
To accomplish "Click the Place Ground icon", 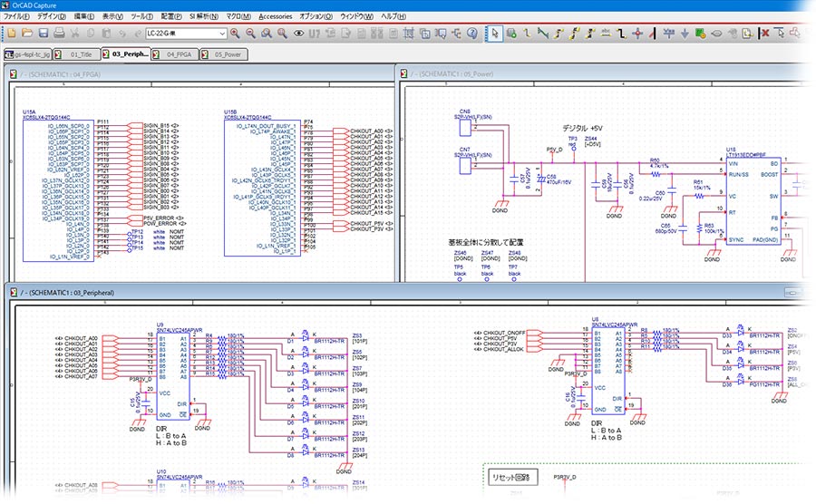I will (x=685, y=34).
